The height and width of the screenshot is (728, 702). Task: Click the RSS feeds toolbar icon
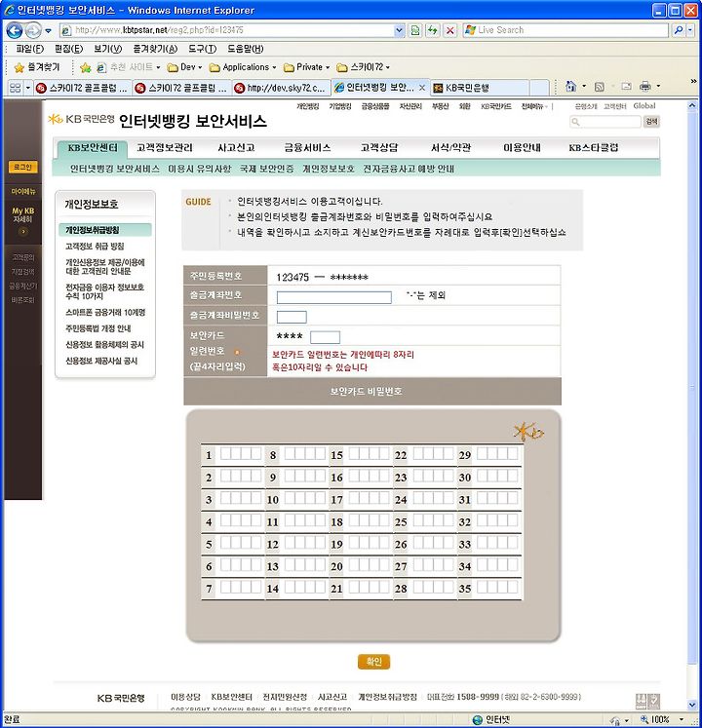pos(600,87)
